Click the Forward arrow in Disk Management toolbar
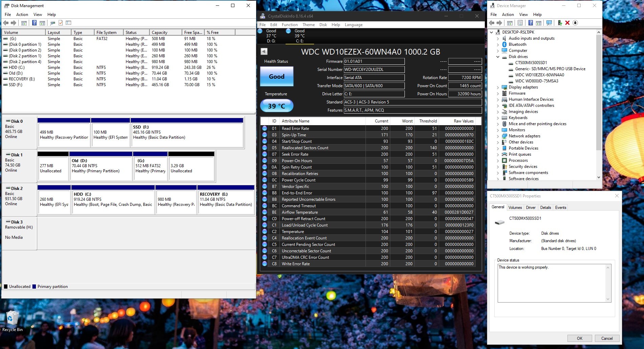The height and width of the screenshot is (349, 644). 14,23
